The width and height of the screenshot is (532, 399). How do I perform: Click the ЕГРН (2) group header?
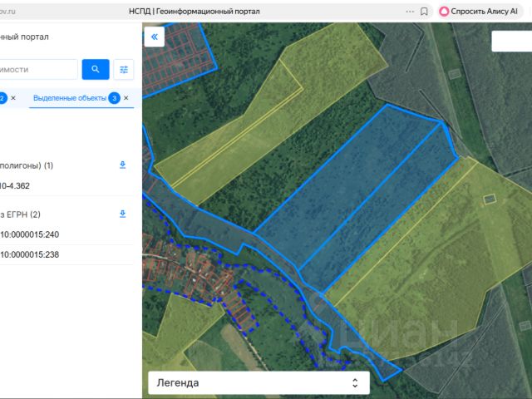point(20,214)
